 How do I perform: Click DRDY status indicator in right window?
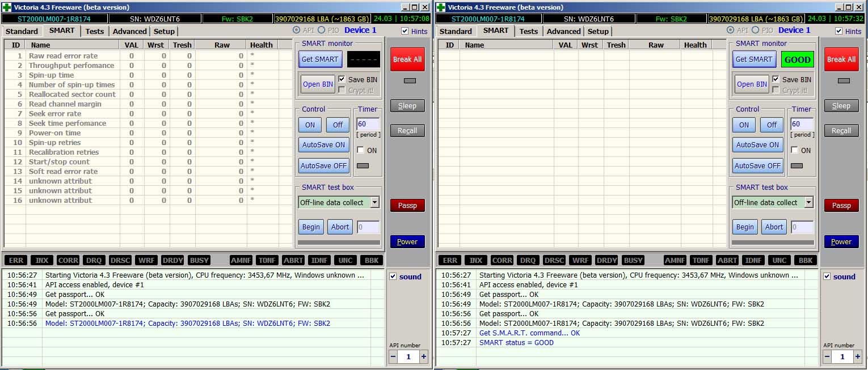[x=606, y=260]
